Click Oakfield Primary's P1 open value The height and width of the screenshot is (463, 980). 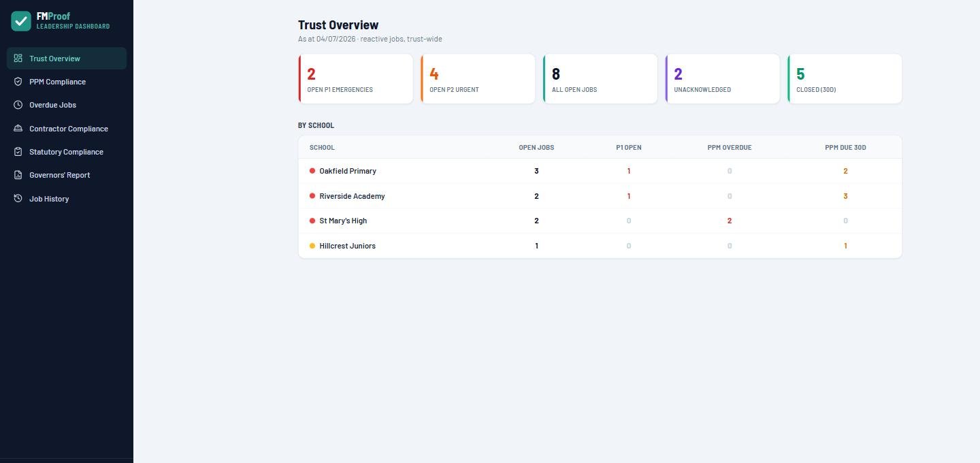(x=629, y=171)
